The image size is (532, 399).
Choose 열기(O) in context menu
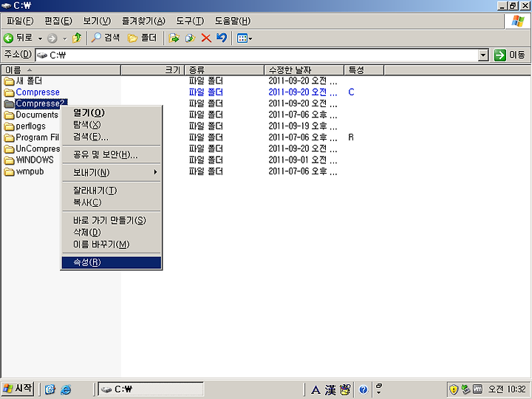point(112,112)
